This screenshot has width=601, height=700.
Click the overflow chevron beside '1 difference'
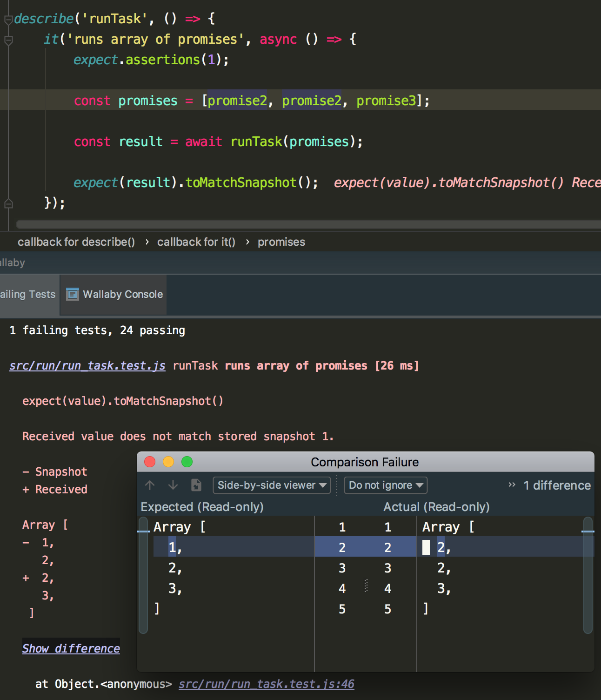coord(511,485)
